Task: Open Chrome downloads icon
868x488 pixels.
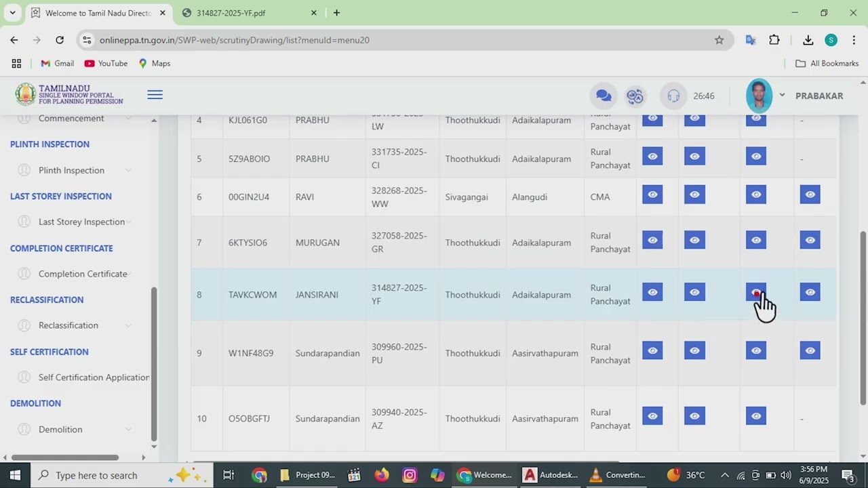Action: 808,40
